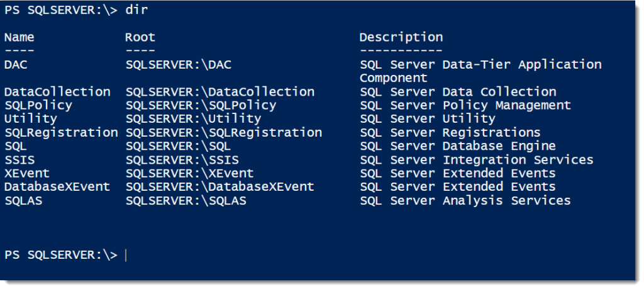This screenshot has width=644, height=289.
Task: Click the DAC entry in Name column
Action: click(16, 65)
